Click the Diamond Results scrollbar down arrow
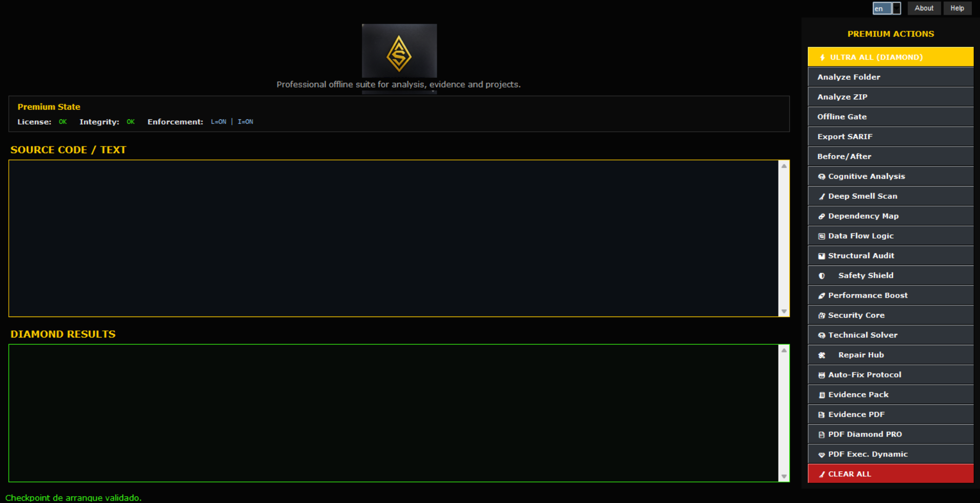Image resolution: width=980 pixels, height=503 pixels. [x=784, y=476]
